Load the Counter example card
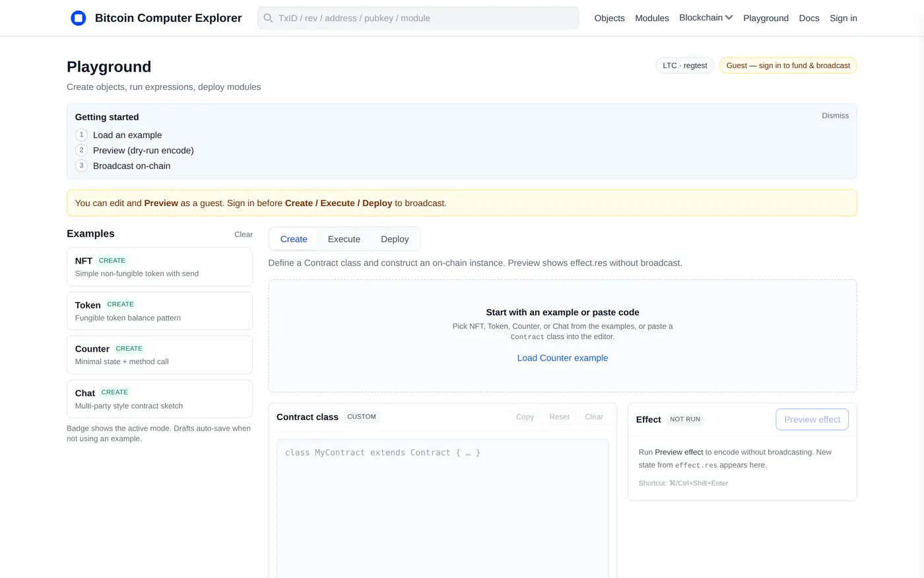 pyautogui.click(x=160, y=355)
